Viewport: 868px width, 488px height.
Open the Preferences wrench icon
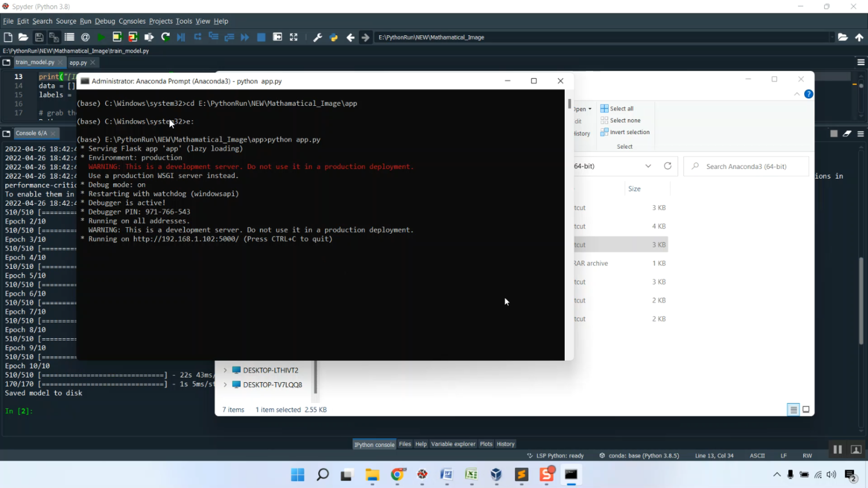click(x=317, y=37)
